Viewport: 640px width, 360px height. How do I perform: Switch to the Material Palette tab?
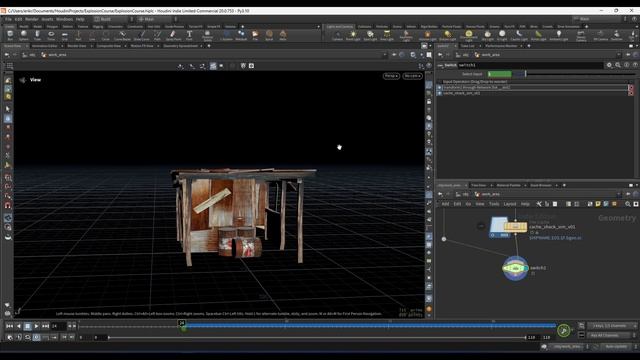(x=509, y=185)
